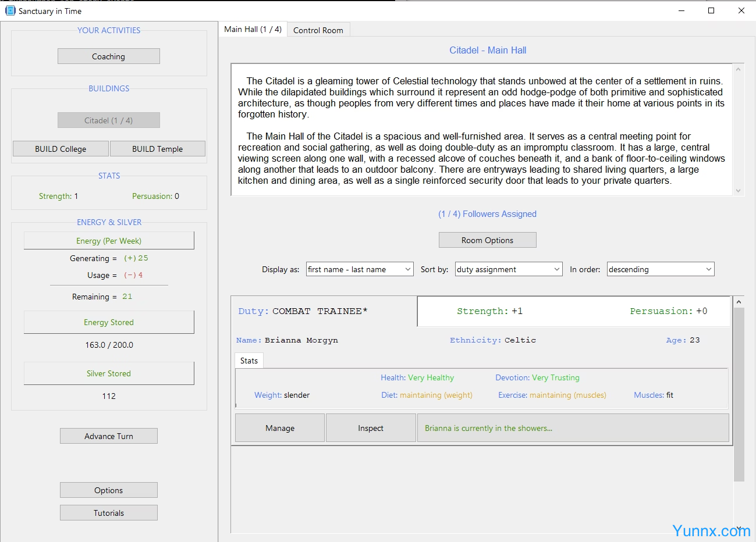Select the Main Hall (1 / 4) tab
756x542 pixels.
tap(253, 29)
